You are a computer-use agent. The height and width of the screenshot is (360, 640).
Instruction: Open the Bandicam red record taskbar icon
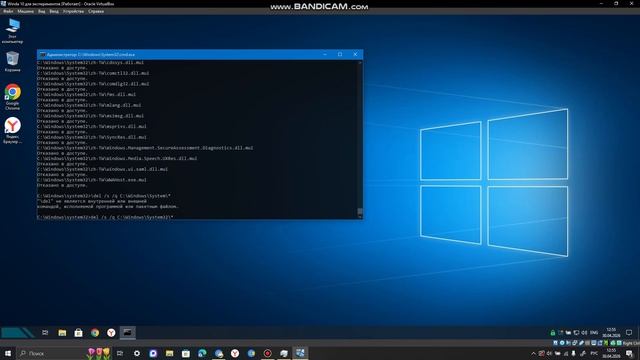coord(267,353)
